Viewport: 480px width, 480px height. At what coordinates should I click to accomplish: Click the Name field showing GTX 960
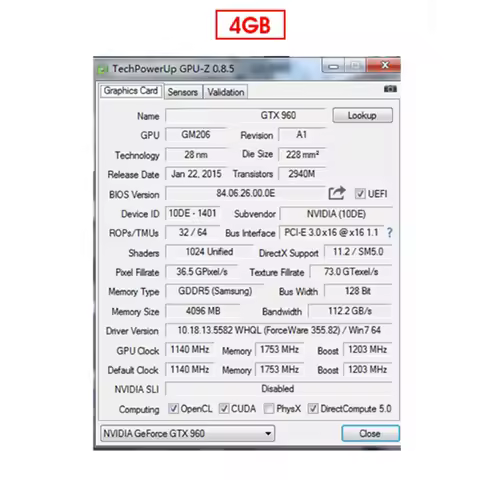[245, 116]
